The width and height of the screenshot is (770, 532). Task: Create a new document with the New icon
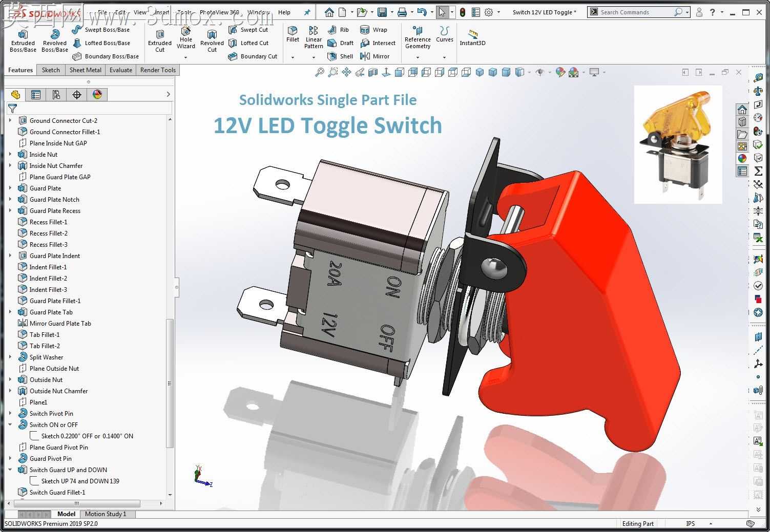pos(342,12)
